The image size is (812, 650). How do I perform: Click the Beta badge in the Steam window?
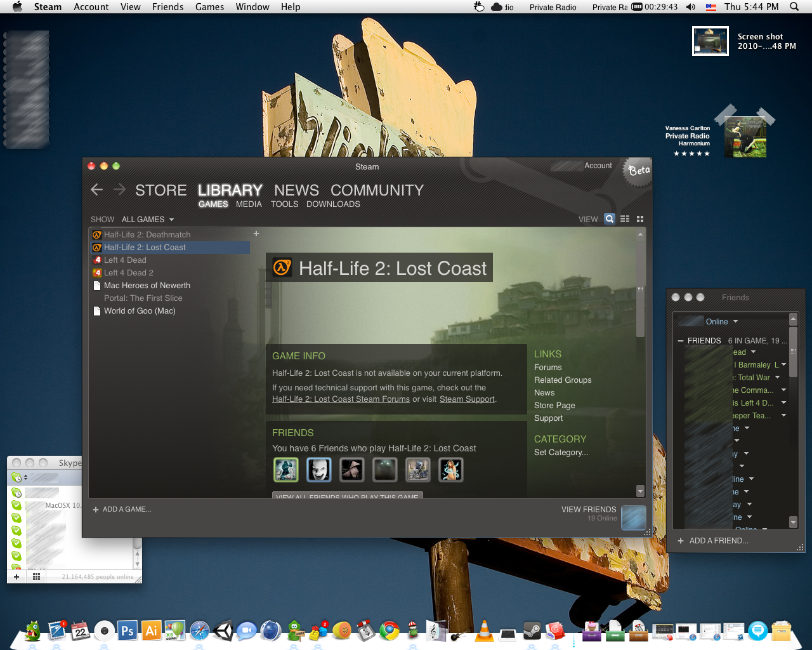[638, 171]
